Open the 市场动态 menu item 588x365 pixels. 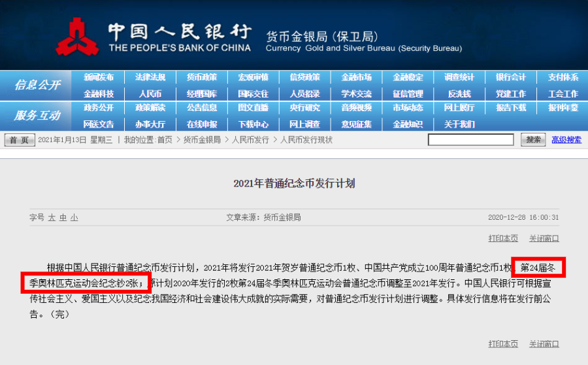tap(408, 108)
